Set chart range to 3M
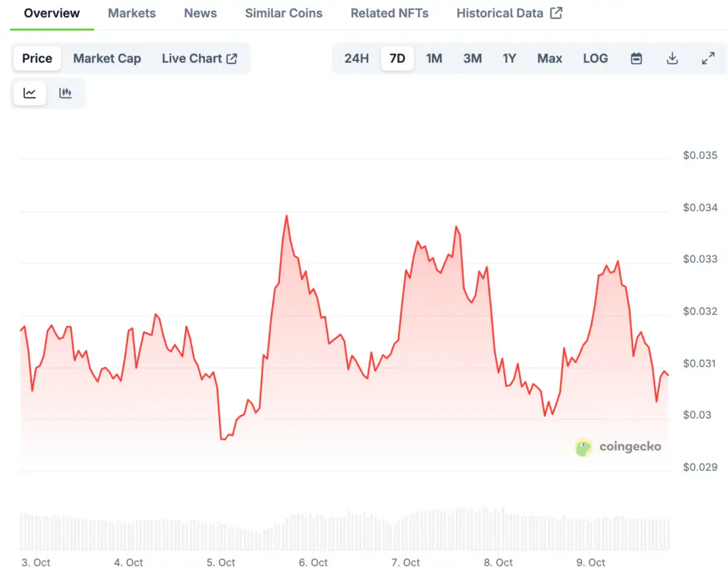The image size is (728, 574). [x=472, y=58]
